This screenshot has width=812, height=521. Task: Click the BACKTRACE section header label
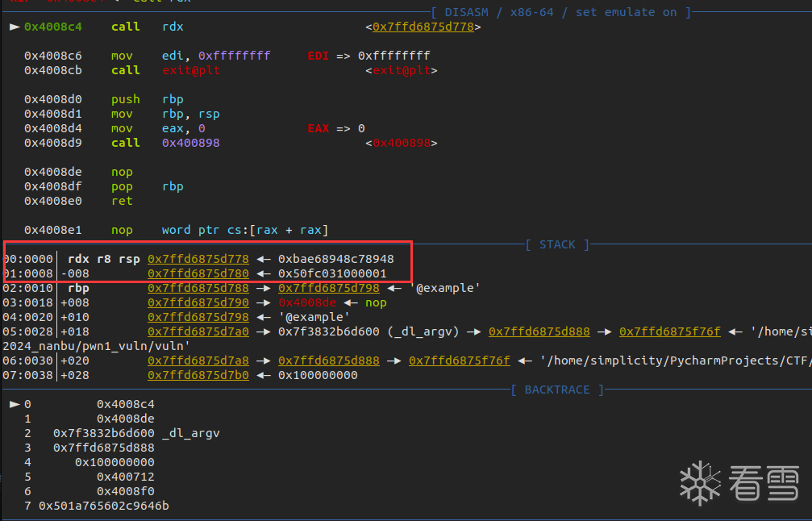click(x=556, y=390)
